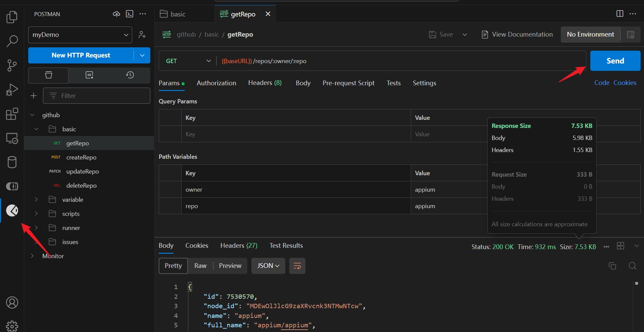
Task: Open the New HTTP Request arrow dropdown
Action: pos(142,55)
